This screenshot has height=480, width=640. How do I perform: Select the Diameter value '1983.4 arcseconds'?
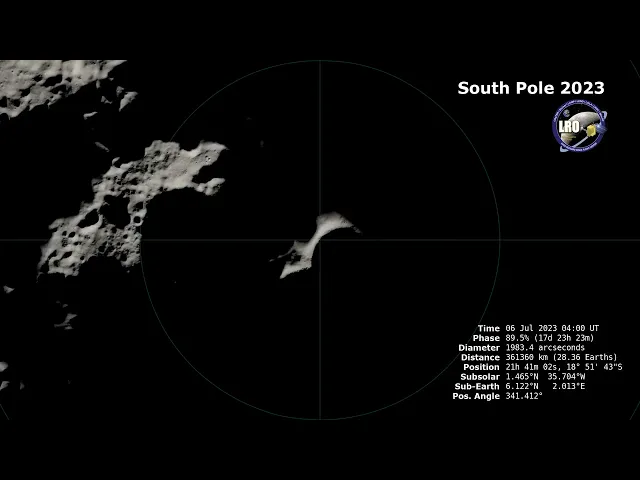[544, 348]
